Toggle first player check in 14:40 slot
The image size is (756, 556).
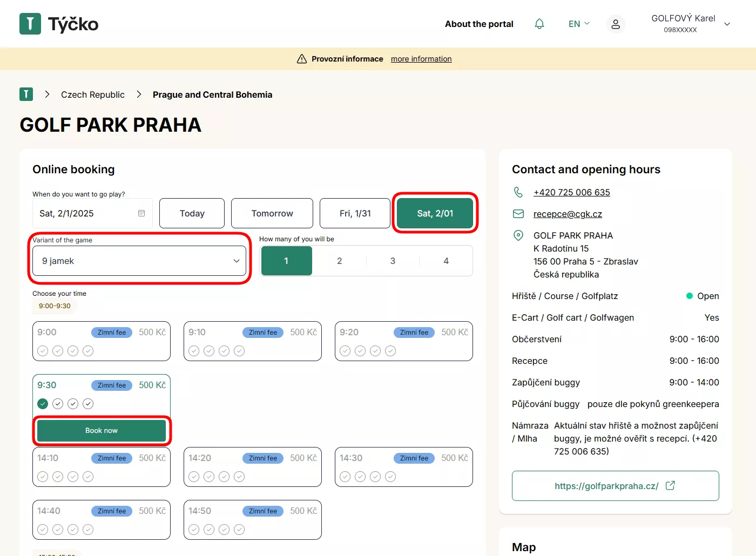(x=43, y=530)
